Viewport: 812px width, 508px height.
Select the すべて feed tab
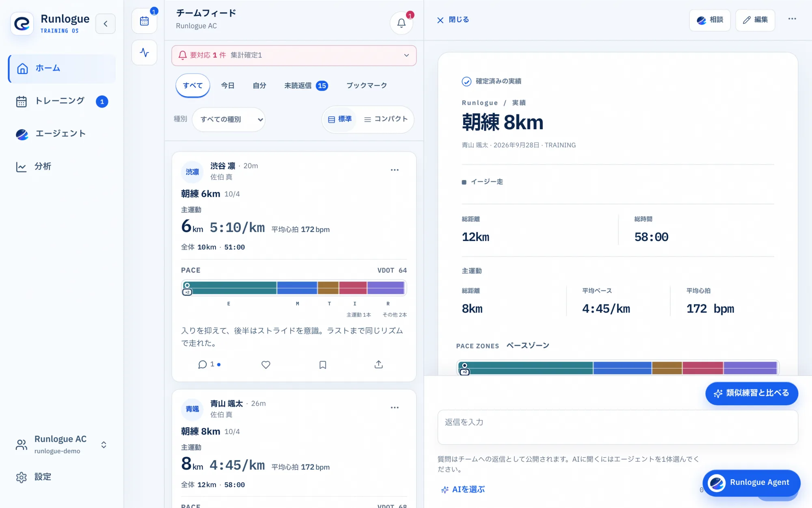tap(192, 85)
